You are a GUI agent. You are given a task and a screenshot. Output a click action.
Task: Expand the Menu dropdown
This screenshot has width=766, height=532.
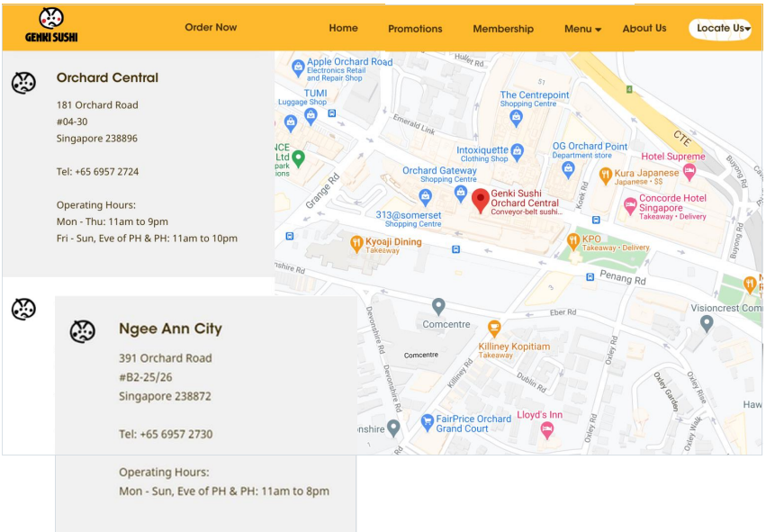coord(582,29)
